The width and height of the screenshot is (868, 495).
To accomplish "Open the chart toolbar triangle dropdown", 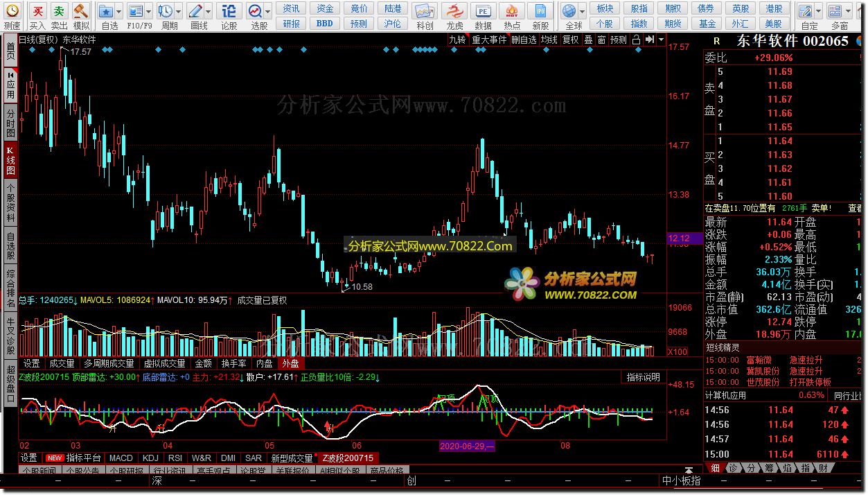I will pyautogui.click(x=662, y=40).
